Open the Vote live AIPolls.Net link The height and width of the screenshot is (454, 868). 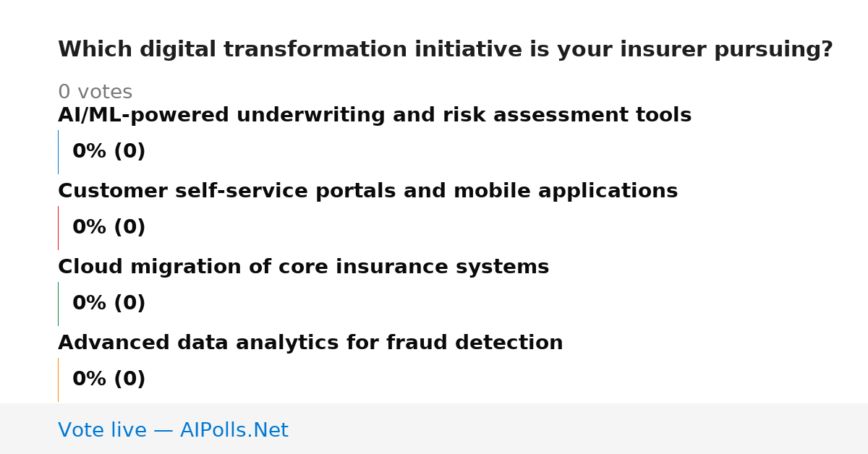point(173,430)
